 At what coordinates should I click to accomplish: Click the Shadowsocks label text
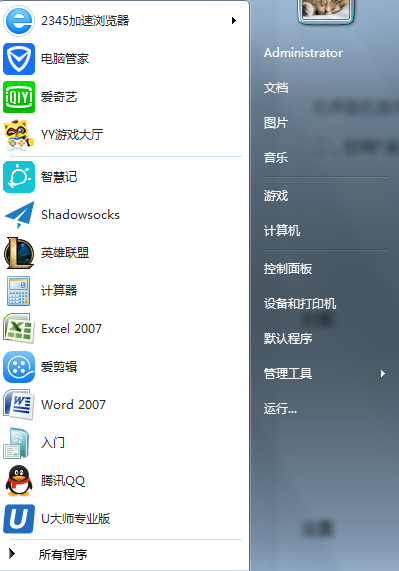click(80, 215)
